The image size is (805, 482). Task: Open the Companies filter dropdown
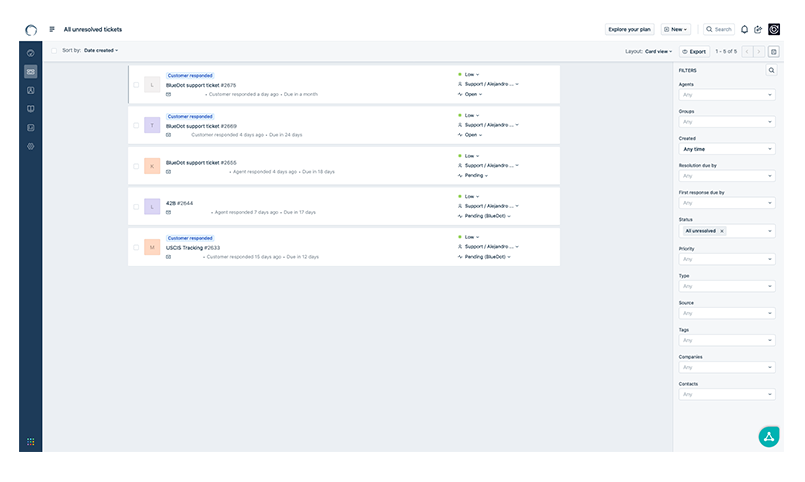726,368
